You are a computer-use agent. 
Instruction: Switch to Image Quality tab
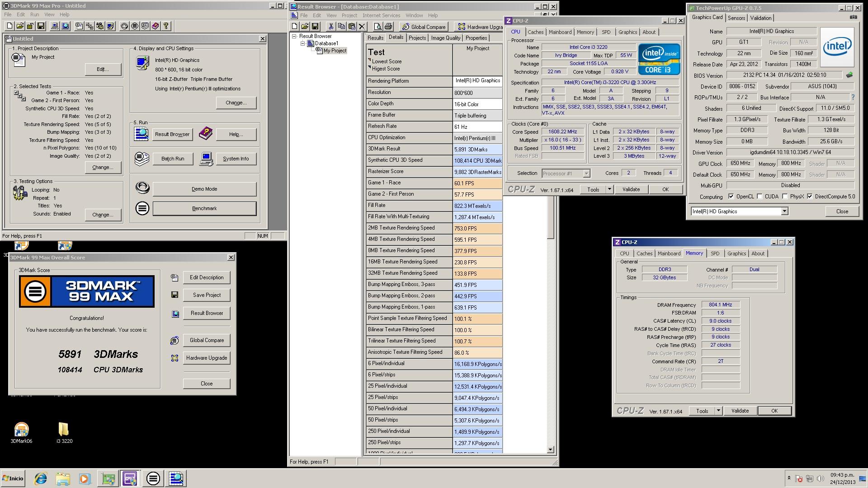click(445, 38)
